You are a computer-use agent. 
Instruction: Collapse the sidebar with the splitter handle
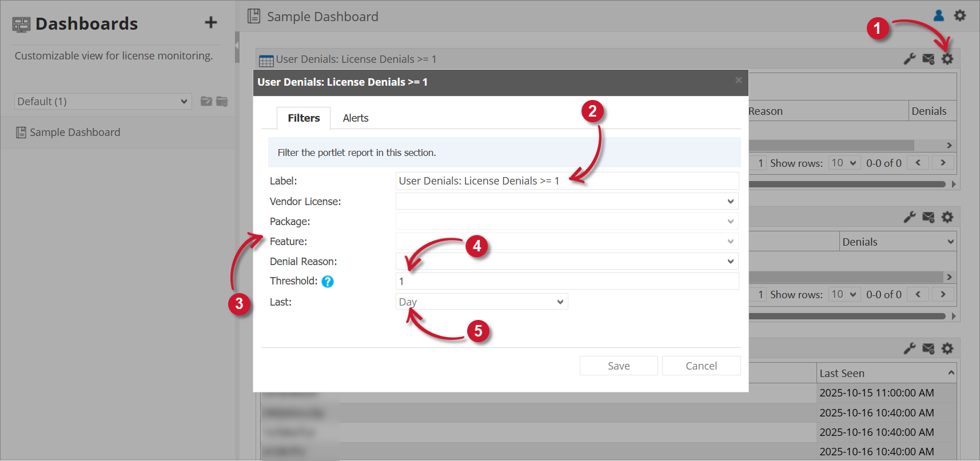[x=237, y=47]
